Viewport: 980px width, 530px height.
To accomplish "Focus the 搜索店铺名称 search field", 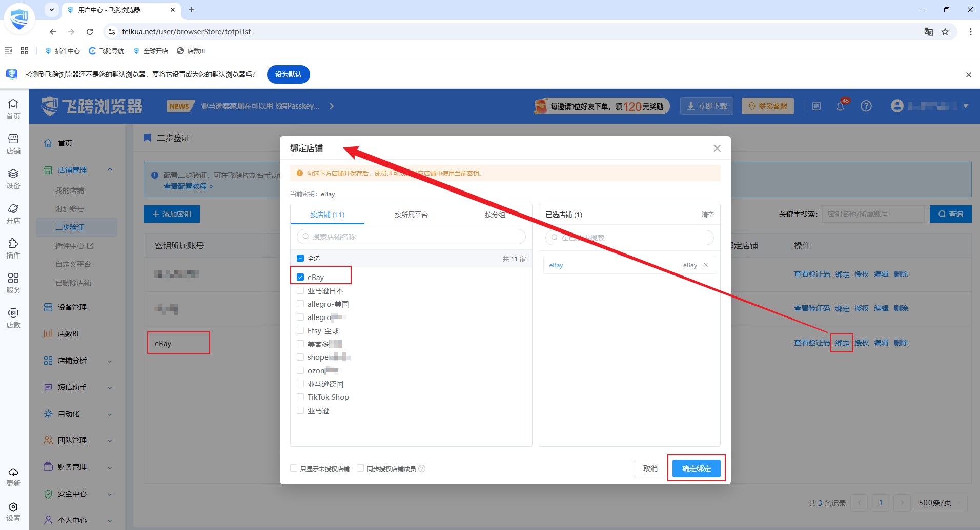I will (x=411, y=237).
